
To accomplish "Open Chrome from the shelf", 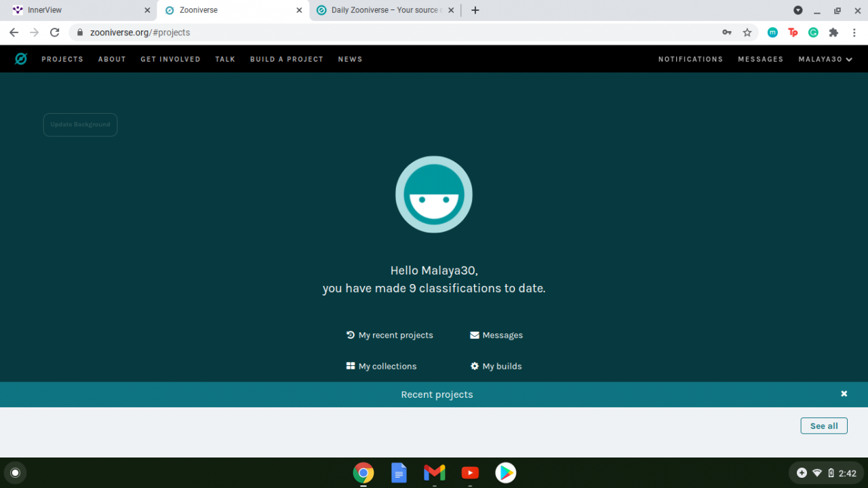I will [x=363, y=472].
